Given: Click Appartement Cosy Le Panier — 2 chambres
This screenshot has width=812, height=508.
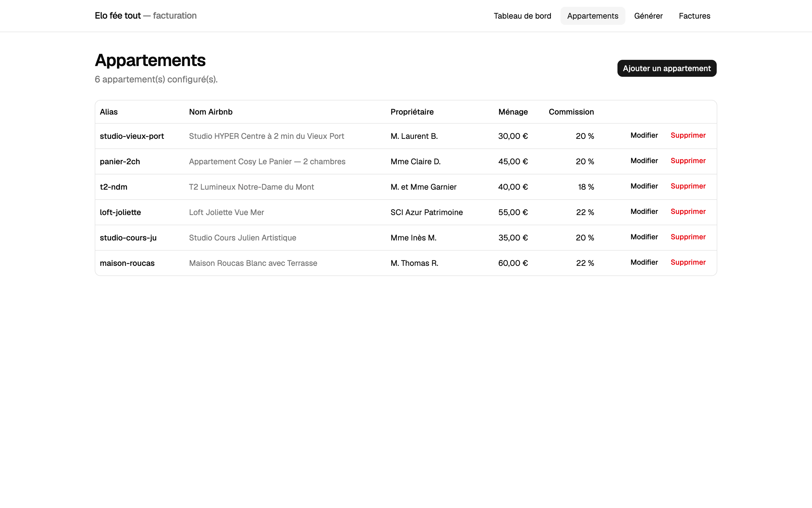Looking at the screenshot, I should pos(267,162).
